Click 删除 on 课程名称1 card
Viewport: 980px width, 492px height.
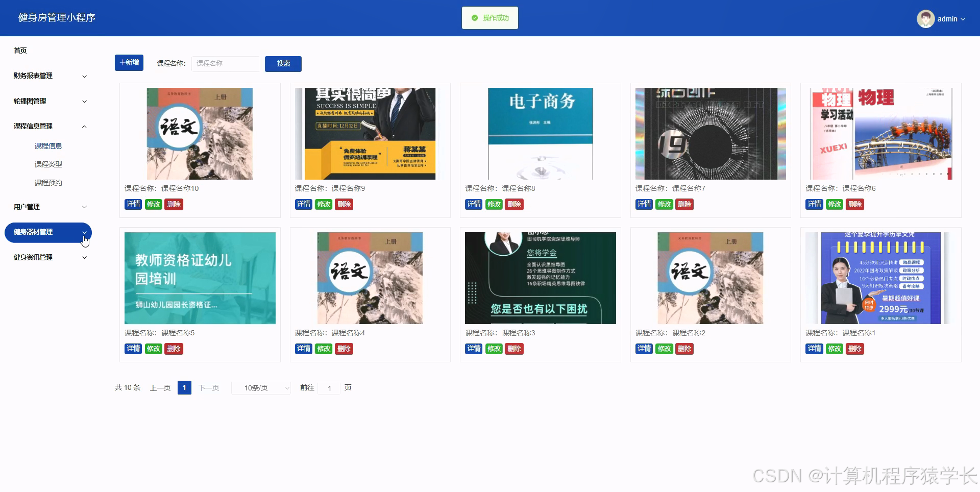point(855,349)
